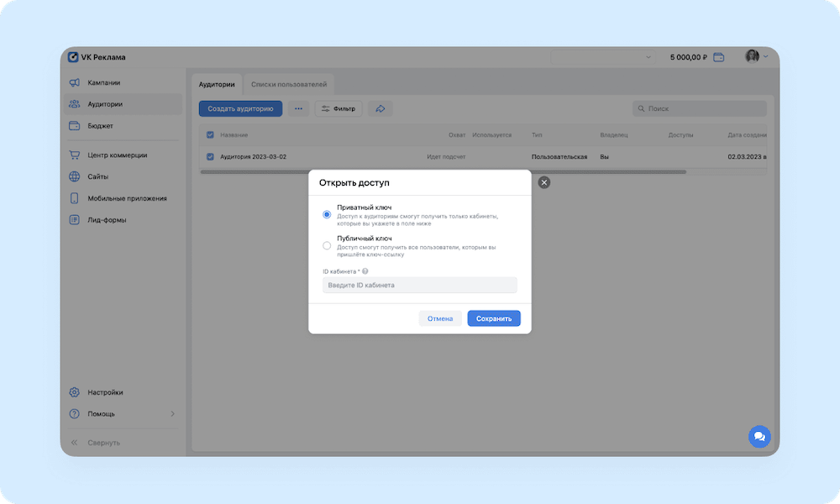Click the Мобильные приложения phone icon
This screenshot has height=504, width=840.
click(x=75, y=198)
